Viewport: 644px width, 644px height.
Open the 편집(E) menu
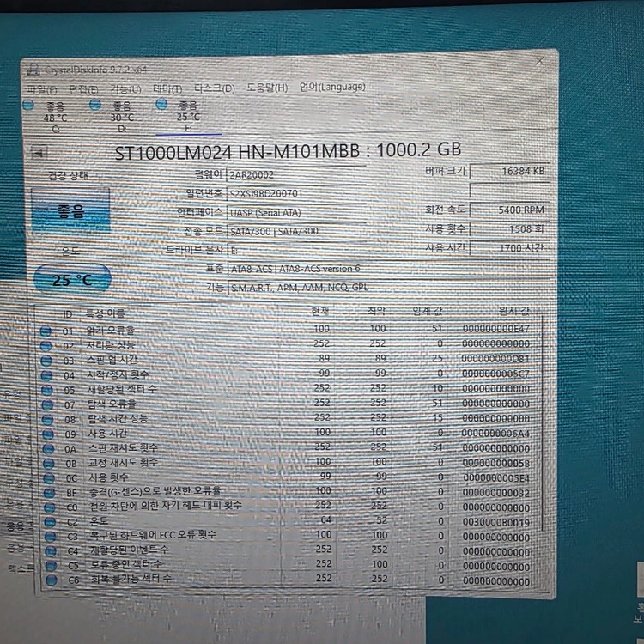point(84,89)
